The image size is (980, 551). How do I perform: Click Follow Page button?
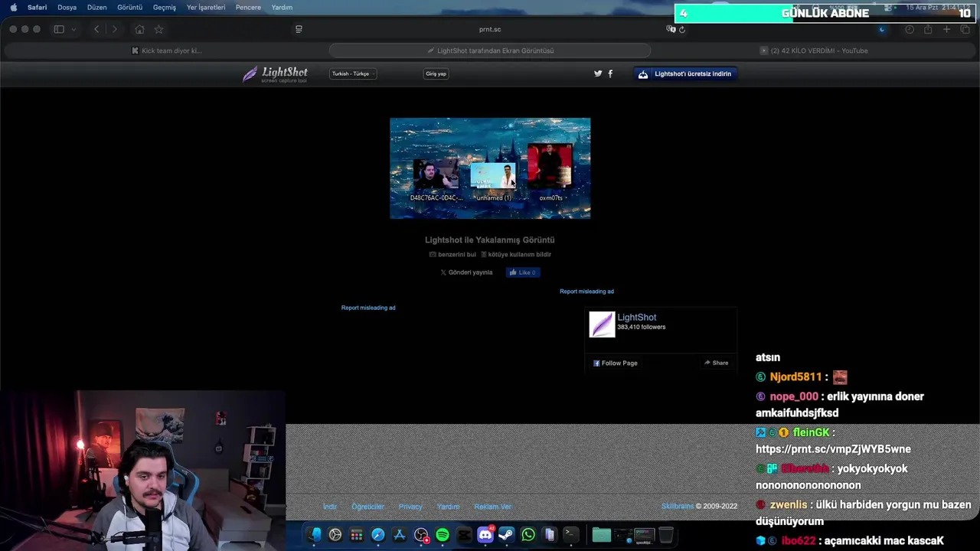click(x=615, y=363)
